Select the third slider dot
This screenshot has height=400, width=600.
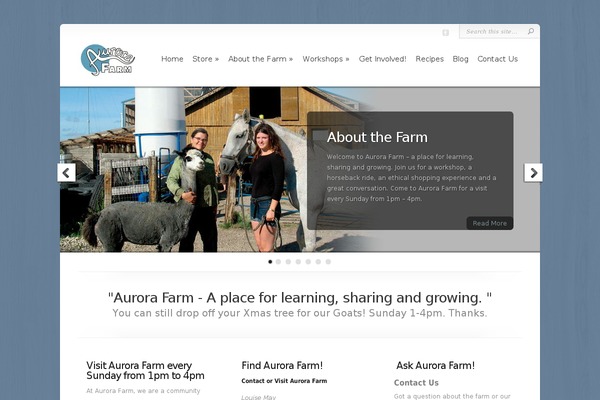(288, 262)
